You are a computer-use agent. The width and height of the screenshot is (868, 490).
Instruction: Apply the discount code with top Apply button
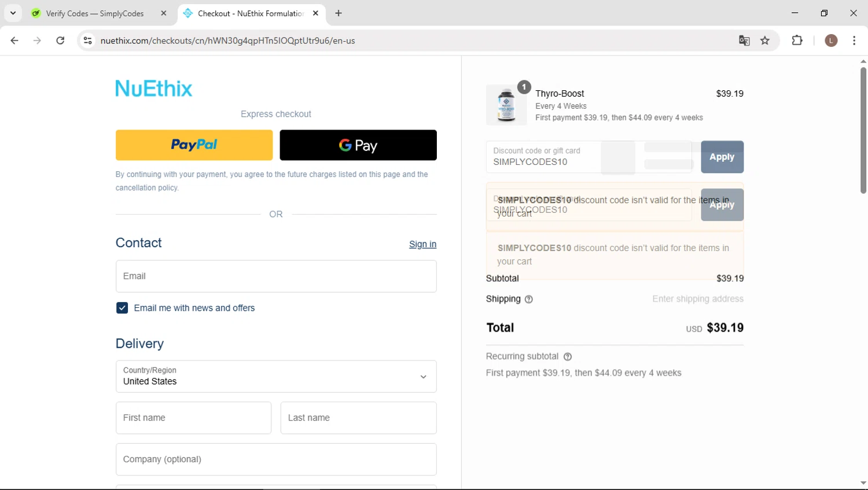(x=722, y=157)
